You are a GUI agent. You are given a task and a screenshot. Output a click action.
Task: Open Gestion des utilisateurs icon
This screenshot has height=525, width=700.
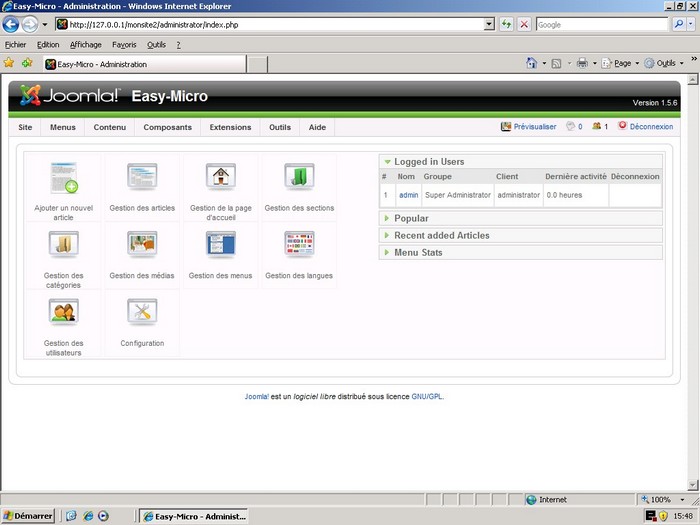pyautogui.click(x=63, y=312)
